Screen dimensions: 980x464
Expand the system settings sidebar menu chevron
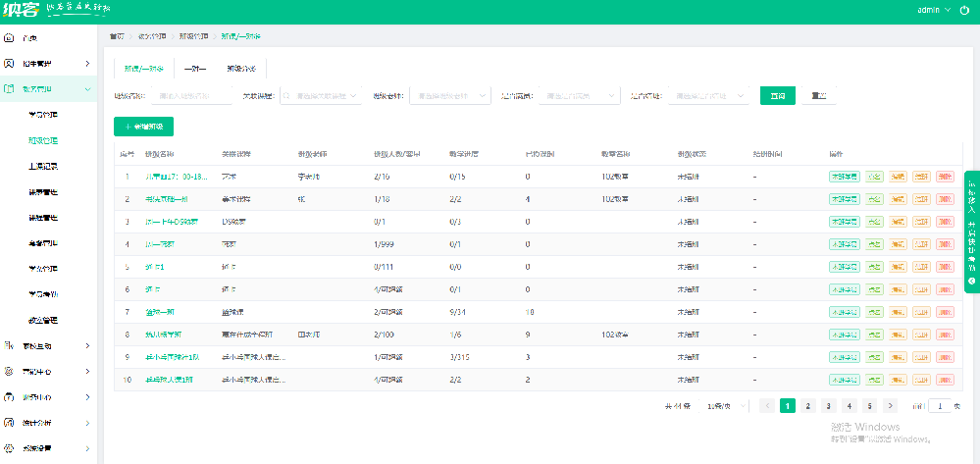click(x=87, y=448)
